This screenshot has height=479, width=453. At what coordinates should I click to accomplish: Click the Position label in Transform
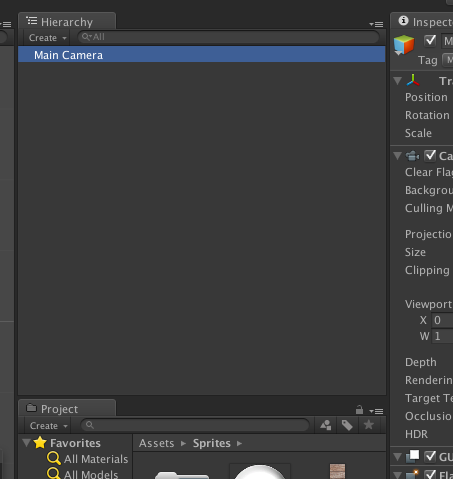426,97
